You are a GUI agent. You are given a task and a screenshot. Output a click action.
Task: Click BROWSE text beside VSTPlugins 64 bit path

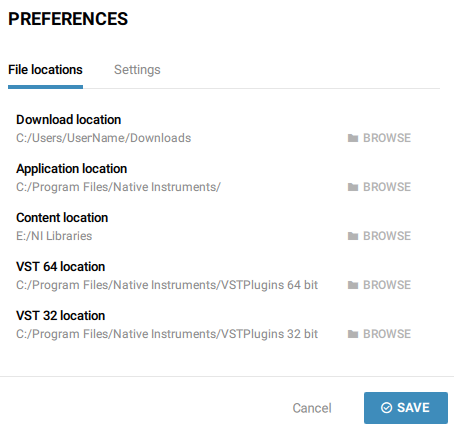pyautogui.click(x=387, y=285)
